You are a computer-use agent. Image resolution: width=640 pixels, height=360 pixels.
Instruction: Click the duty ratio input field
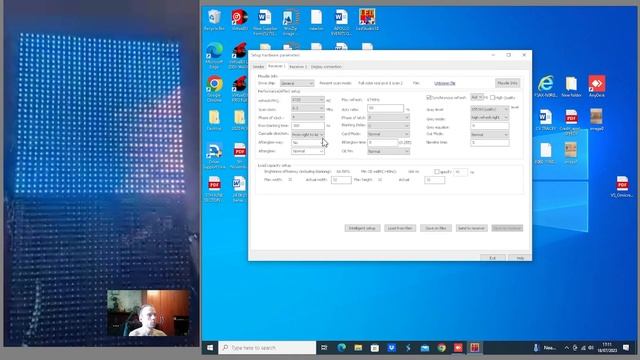tap(385, 109)
